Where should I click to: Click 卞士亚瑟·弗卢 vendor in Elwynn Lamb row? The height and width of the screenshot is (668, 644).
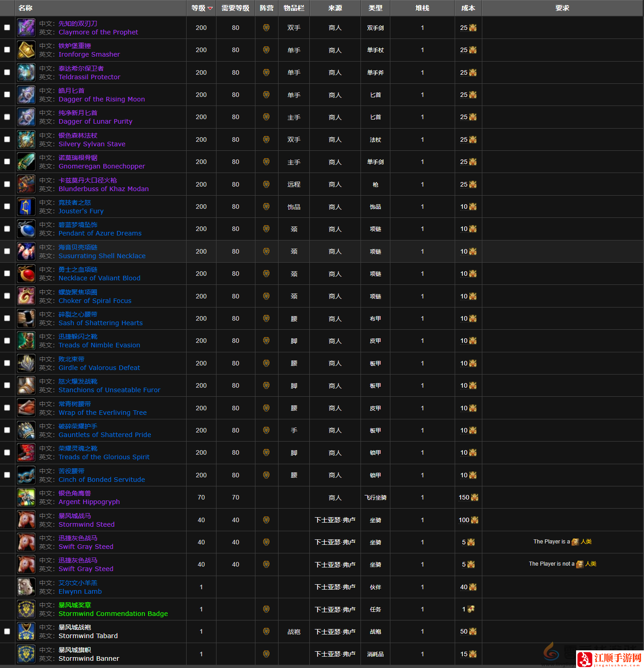click(335, 587)
